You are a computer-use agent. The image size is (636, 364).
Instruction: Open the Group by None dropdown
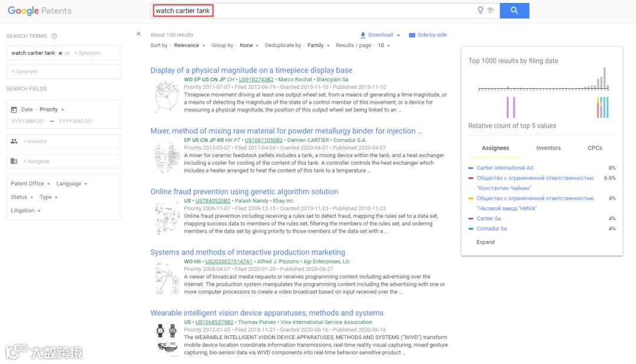tap(249, 45)
